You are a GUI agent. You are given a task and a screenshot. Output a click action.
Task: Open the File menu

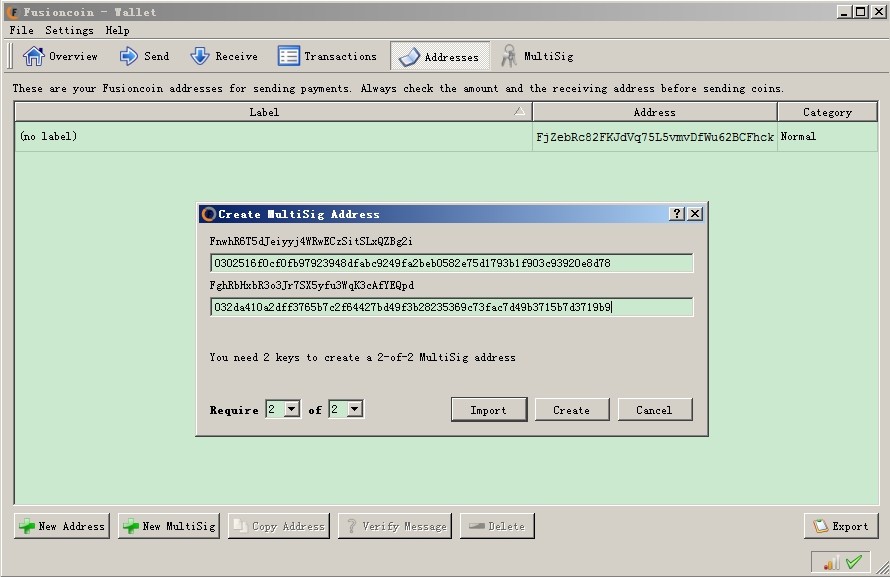[x=22, y=30]
